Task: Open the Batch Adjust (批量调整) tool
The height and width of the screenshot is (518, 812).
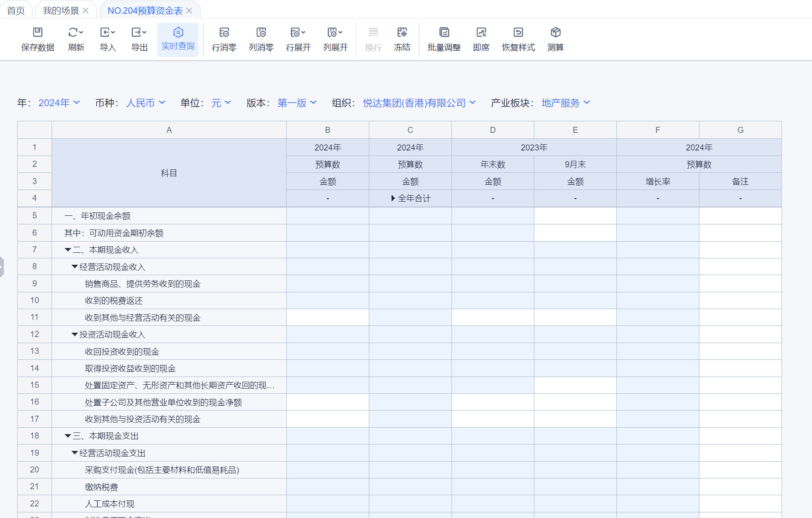Action: (x=444, y=33)
